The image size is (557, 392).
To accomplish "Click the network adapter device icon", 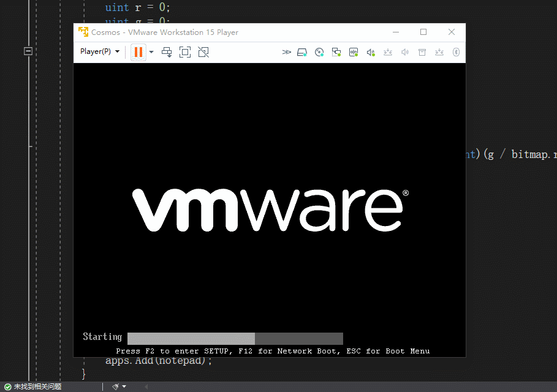I will 336,52.
